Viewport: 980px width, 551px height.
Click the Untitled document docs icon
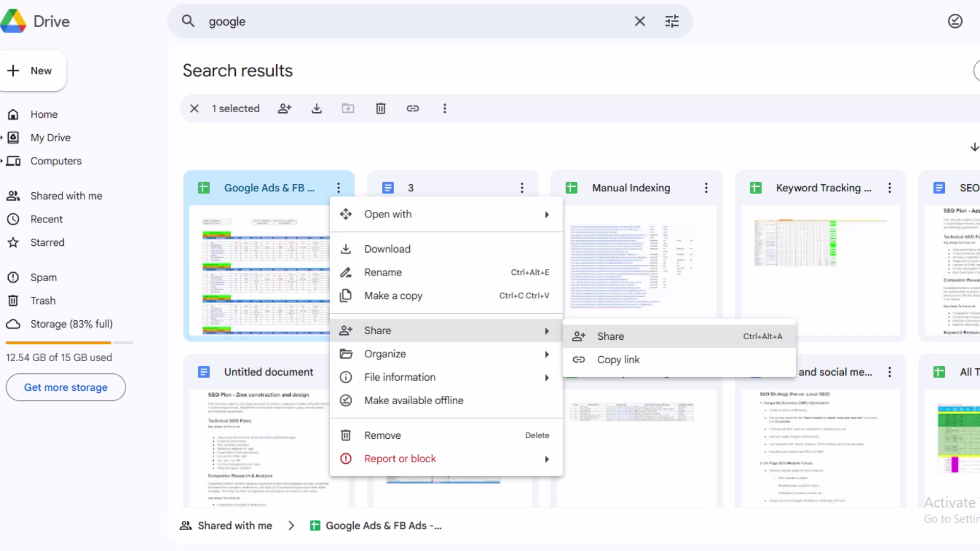coord(204,372)
